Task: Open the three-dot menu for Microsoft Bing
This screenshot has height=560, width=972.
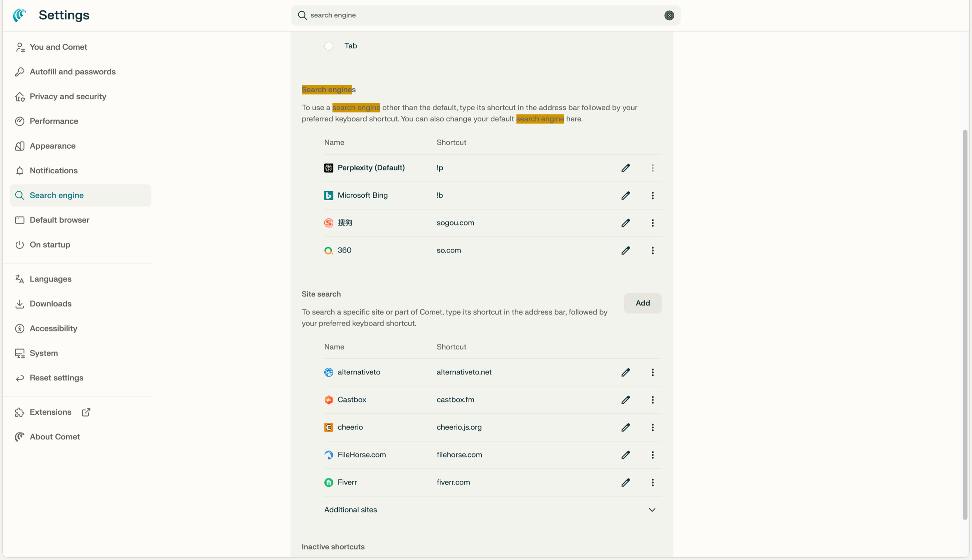Action: coord(652,195)
